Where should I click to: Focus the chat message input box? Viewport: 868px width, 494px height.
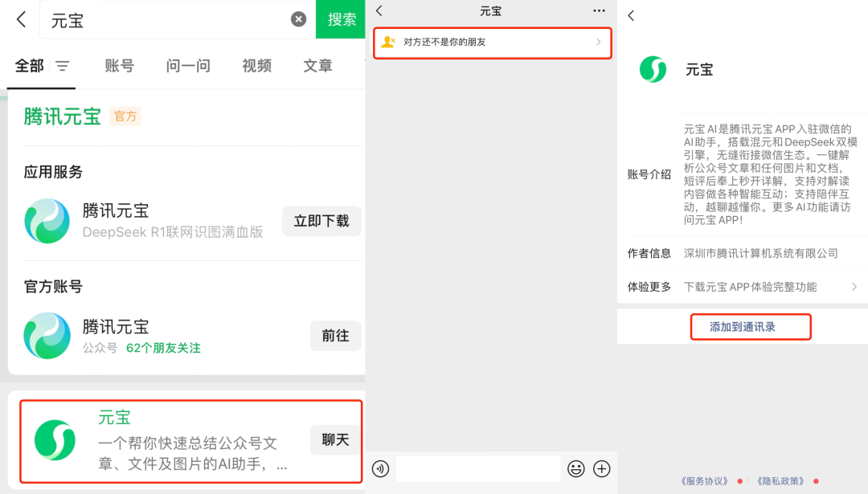pyautogui.click(x=478, y=469)
